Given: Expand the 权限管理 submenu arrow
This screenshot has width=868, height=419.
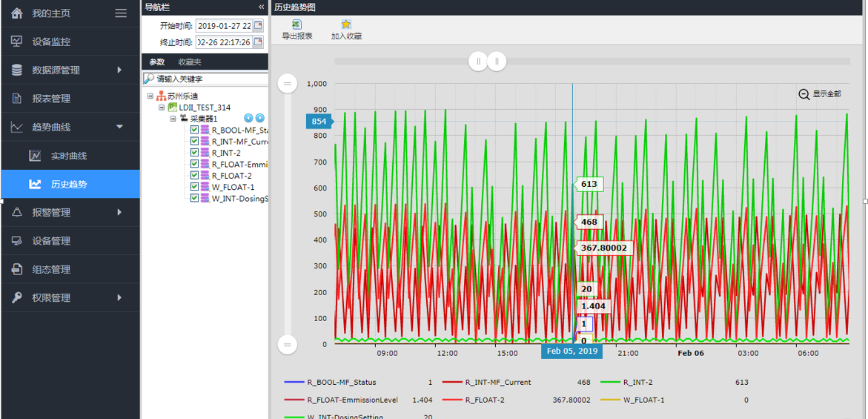Looking at the screenshot, I should click(119, 298).
